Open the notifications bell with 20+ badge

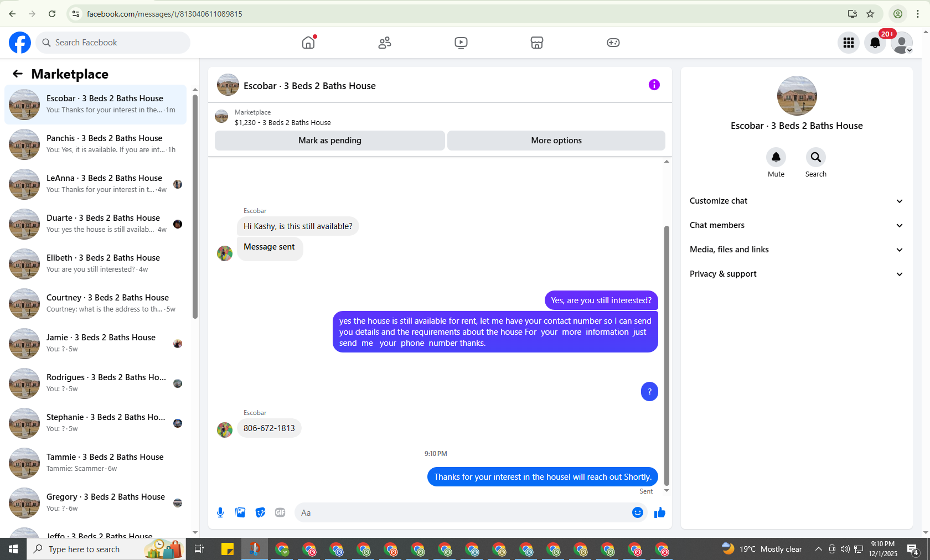(x=875, y=43)
